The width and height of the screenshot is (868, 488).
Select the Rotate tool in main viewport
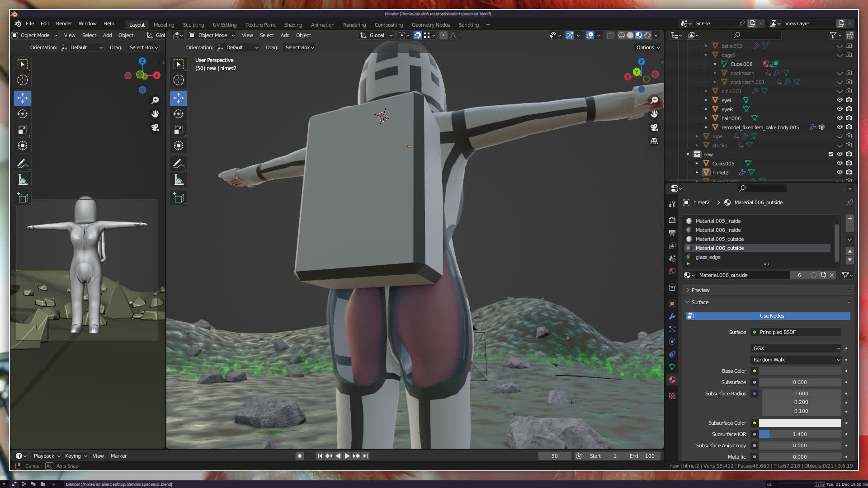click(179, 114)
